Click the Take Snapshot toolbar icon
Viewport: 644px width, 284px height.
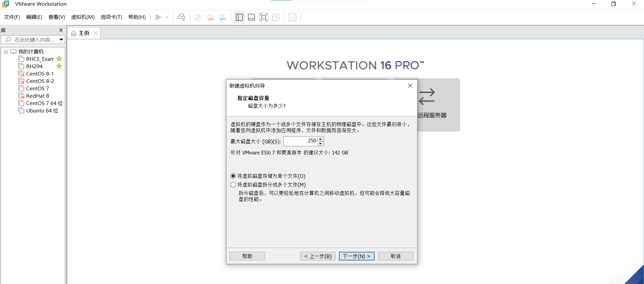click(x=198, y=17)
